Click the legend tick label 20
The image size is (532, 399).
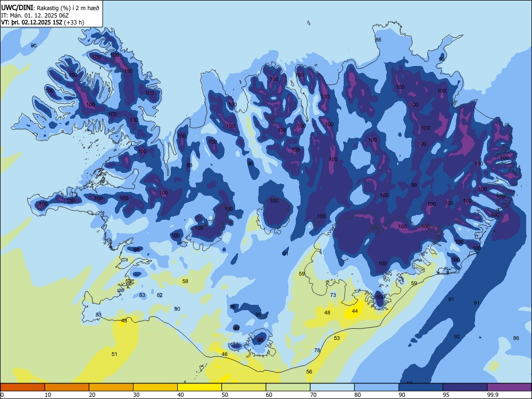tap(92, 395)
